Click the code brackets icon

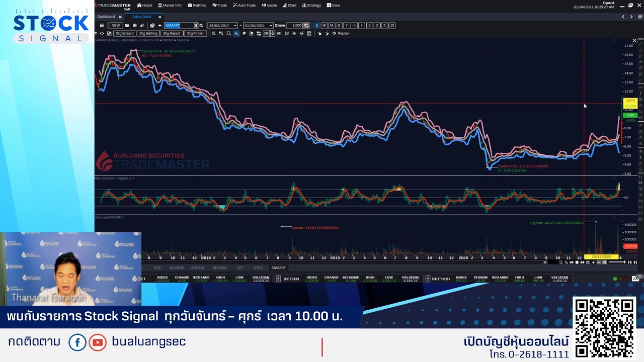click(102, 33)
